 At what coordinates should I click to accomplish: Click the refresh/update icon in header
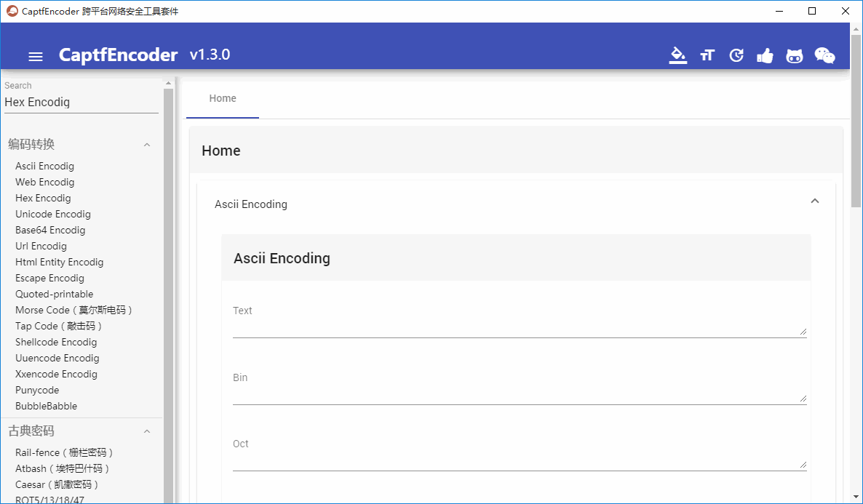coord(736,55)
